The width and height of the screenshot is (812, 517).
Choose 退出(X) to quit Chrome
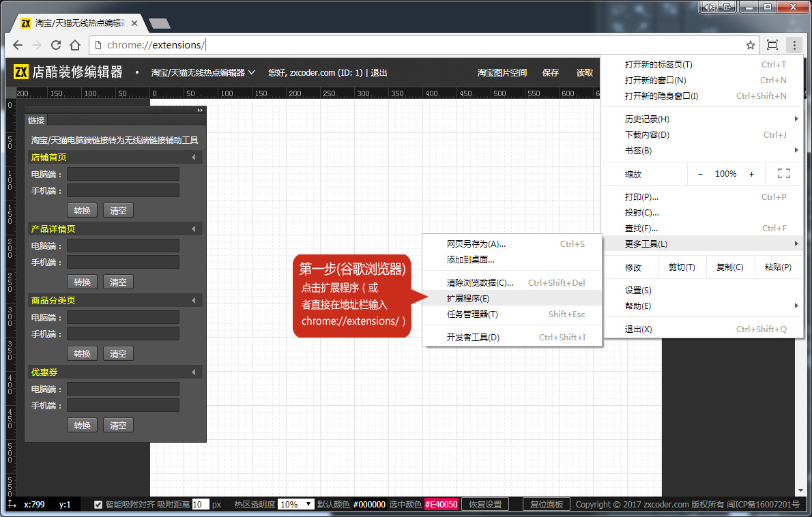click(x=702, y=329)
